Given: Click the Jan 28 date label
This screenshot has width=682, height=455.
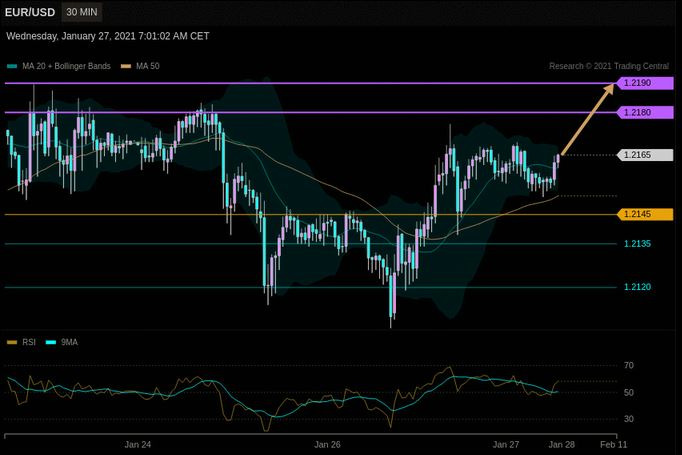Looking at the screenshot, I should 562,445.
